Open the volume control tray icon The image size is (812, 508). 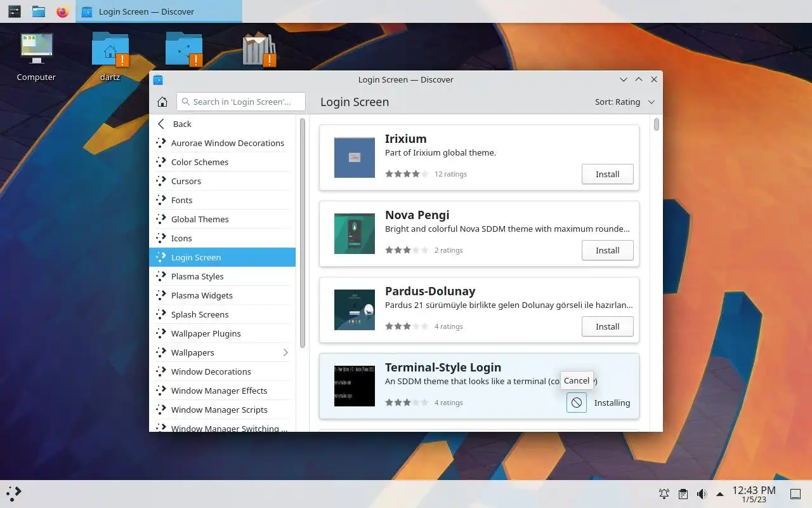702,493
